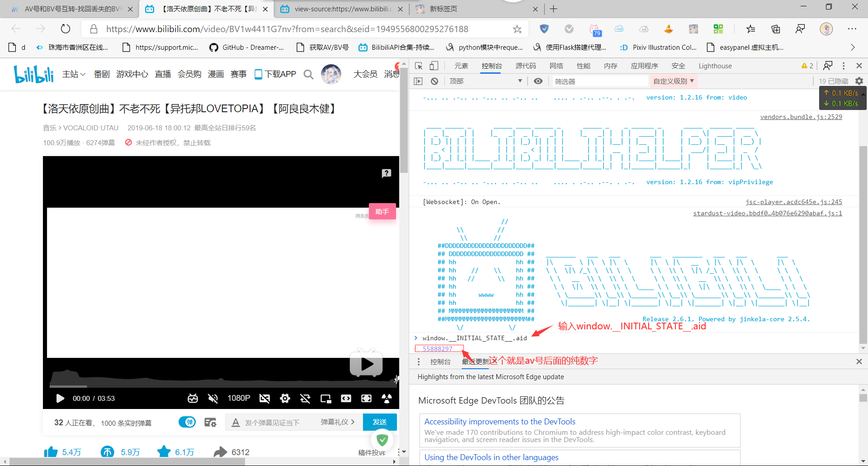Viewport: 868px width, 466px height.
Task: Open 直播 in bilibili navigation
Action: coord(163,74)
